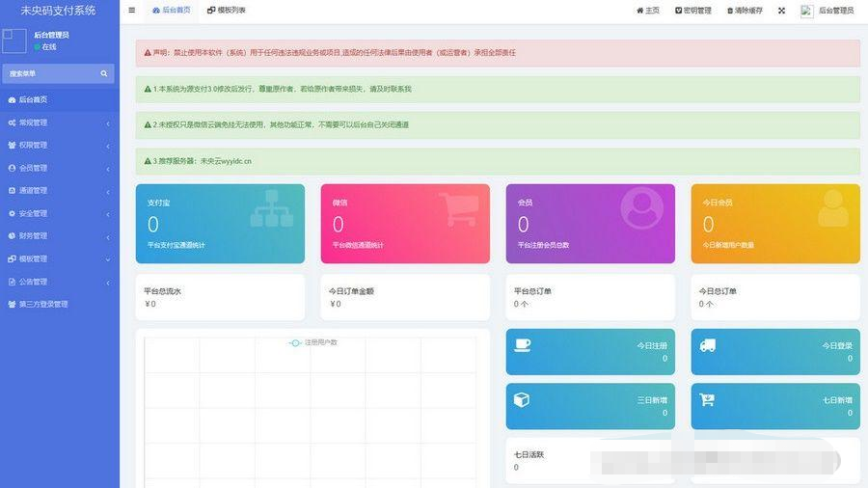868x488 pixels.
Task: Go to 主页 in the top bar
Action: (648, 11)
